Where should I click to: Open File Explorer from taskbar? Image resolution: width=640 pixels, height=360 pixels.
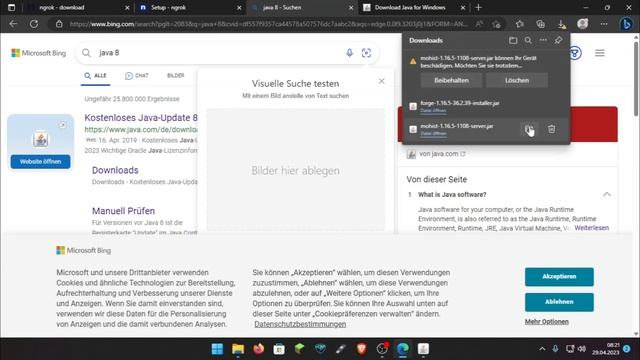(238, 349)
